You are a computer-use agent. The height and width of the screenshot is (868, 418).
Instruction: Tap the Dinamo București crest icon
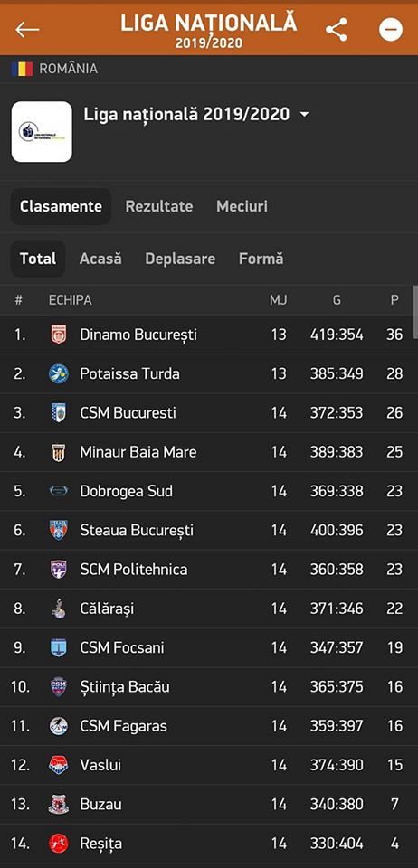tap(58, 335)
